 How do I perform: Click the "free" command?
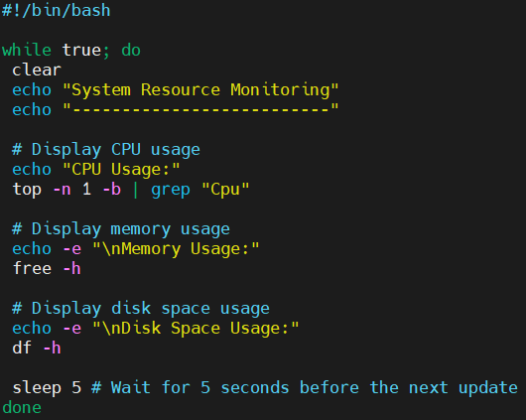[32, 269]
